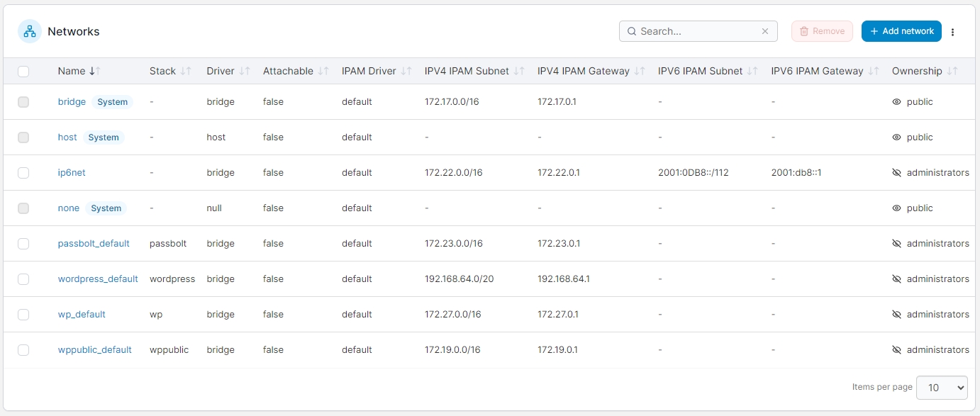Click the eye icon for bridge ownership
980x416 pixels.
[896, 102]
